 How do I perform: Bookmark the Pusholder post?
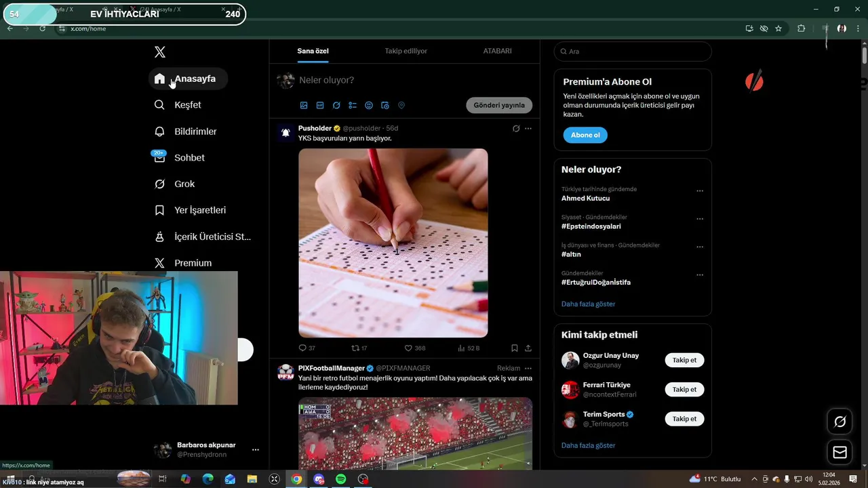tap(514, 348)
